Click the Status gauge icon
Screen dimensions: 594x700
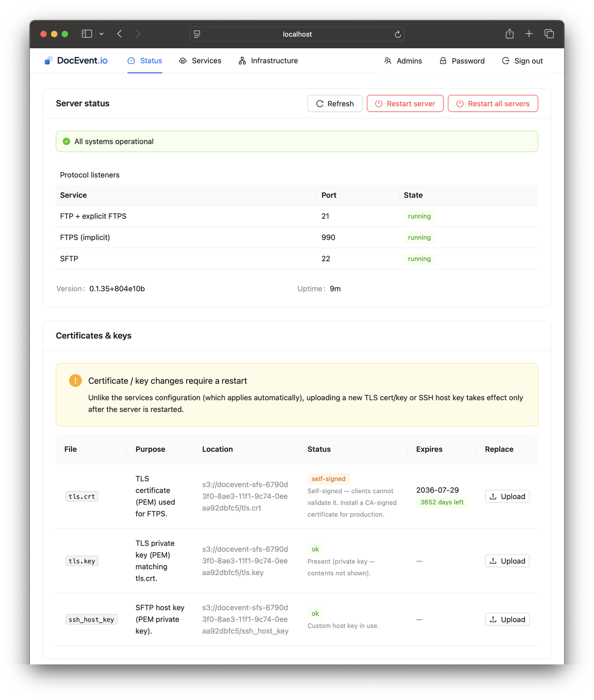(x=132, y=61)
